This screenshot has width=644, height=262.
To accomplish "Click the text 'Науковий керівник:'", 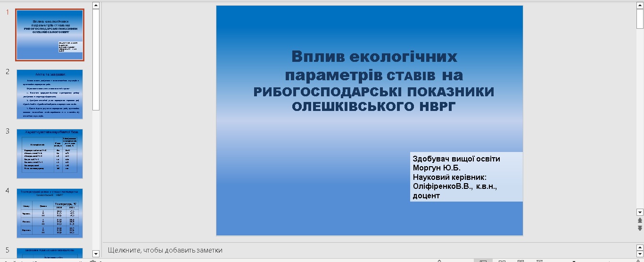I will pos(449,177).
